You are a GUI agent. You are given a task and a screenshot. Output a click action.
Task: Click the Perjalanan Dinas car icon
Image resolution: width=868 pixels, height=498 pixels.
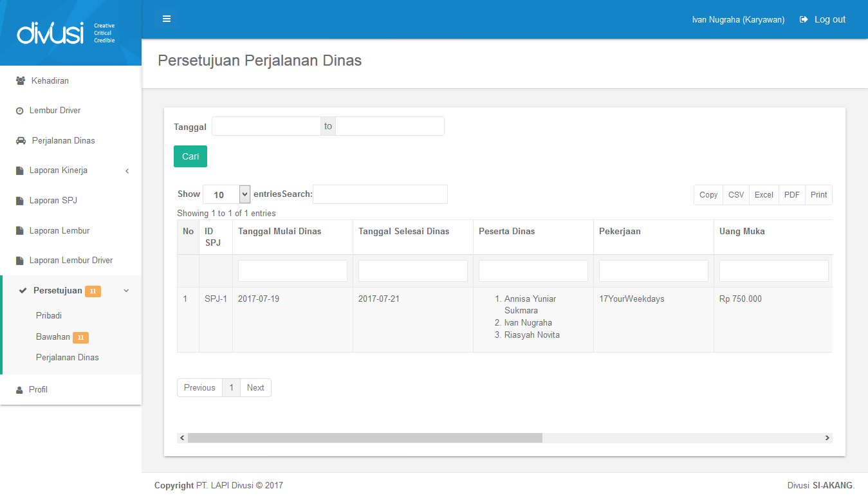(x=21, y=141)
